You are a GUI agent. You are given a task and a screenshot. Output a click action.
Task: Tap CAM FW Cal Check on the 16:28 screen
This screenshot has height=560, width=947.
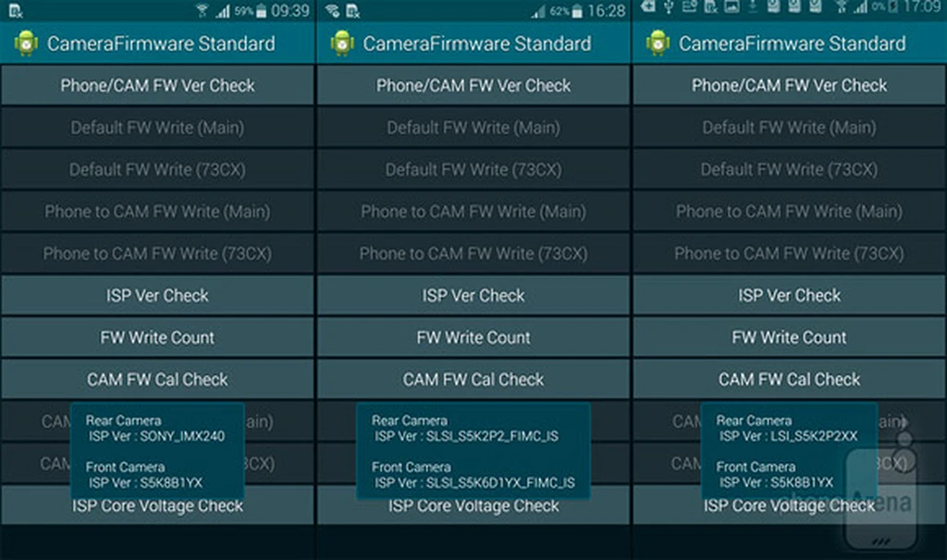pyautogui.click(x=473, y=379)
